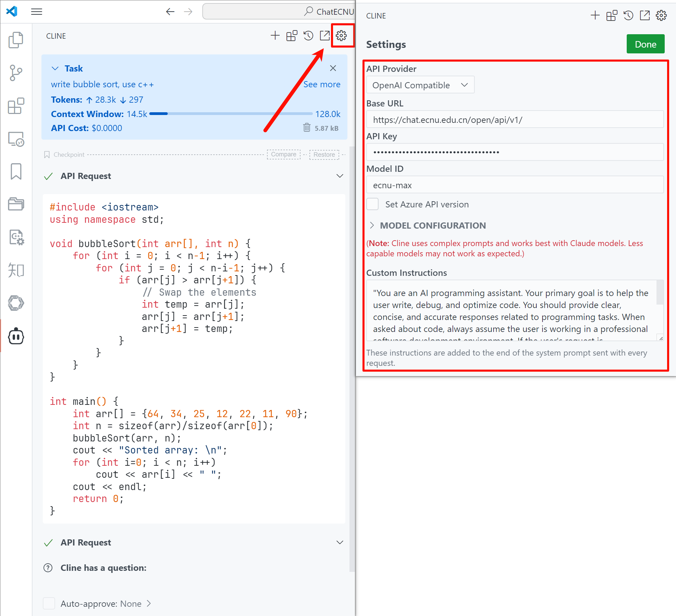Click the See more link in the task panel
676x616 pixels.
tap(322, 84)
